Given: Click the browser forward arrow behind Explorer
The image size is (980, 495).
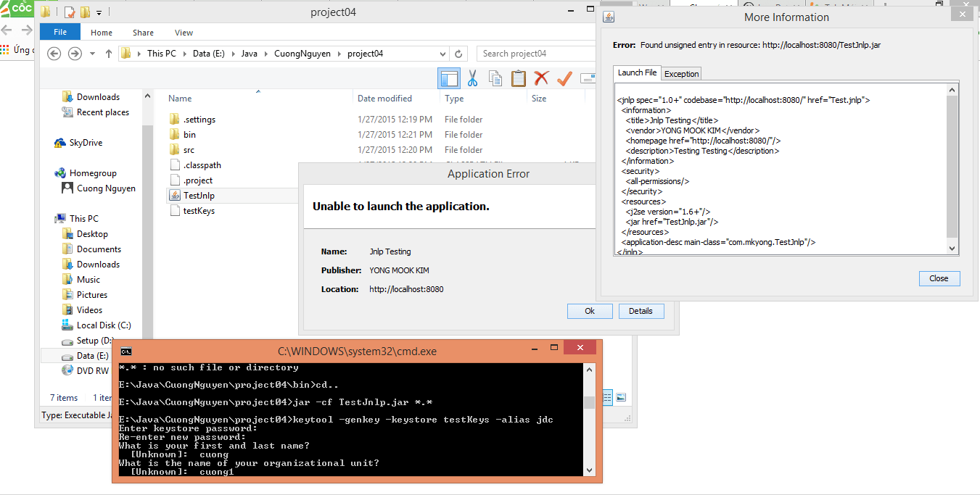Looking at the screenshot, I should (x=26, y=30).
